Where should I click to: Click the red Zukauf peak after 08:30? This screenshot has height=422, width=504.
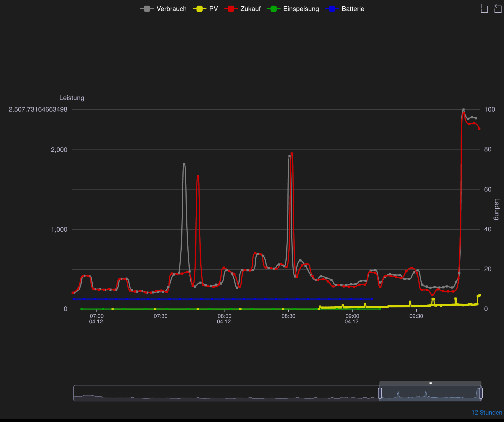292,154
